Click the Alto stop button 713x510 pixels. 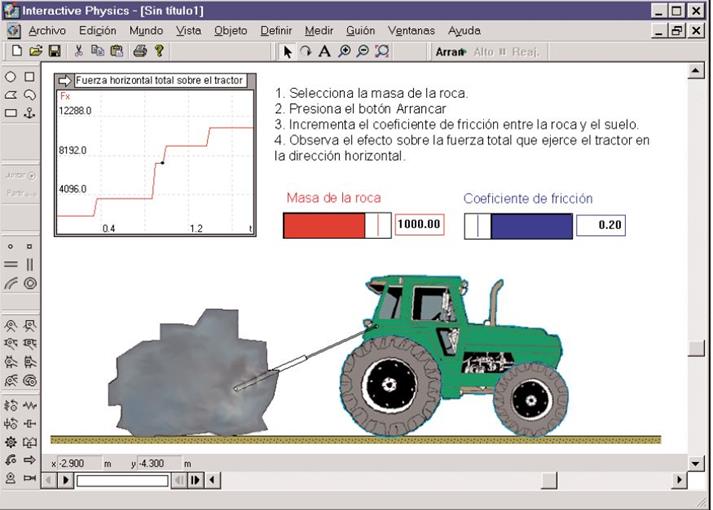click(x=490, y=52)
